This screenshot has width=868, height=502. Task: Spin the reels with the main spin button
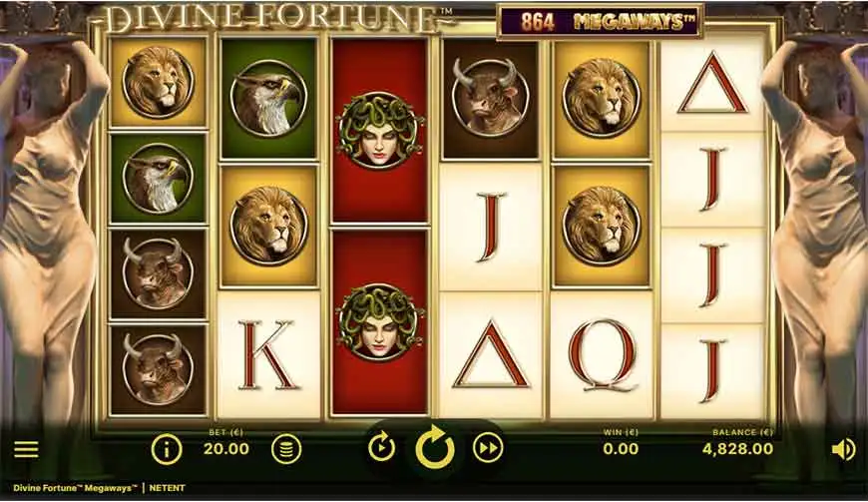pyautogui.click(x=435, y=448)
